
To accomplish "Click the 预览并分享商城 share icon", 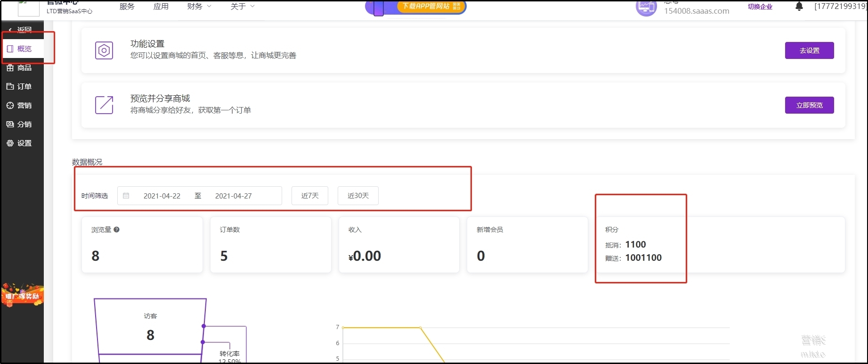I will pyautogui.click(x=104, y=105).
